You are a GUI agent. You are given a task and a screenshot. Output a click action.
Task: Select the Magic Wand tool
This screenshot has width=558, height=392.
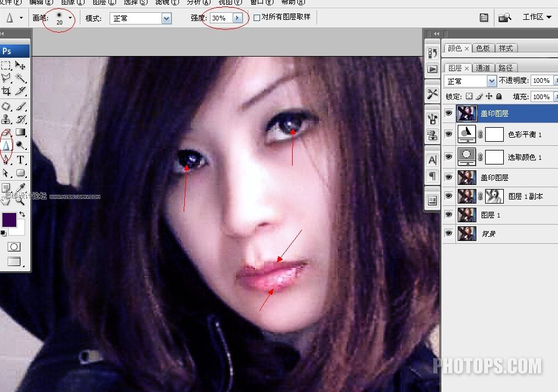pos(20,78)
